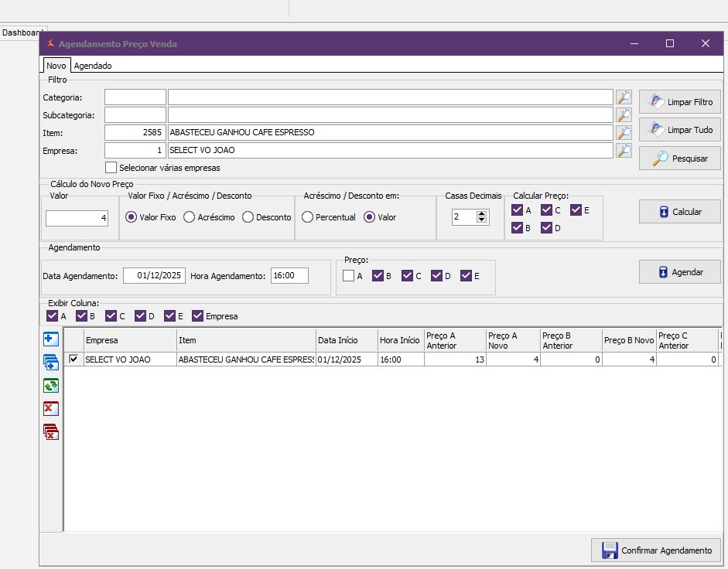Open the Categoria lookup magnifier
This screenshot has width=728, height=569.
624,97
